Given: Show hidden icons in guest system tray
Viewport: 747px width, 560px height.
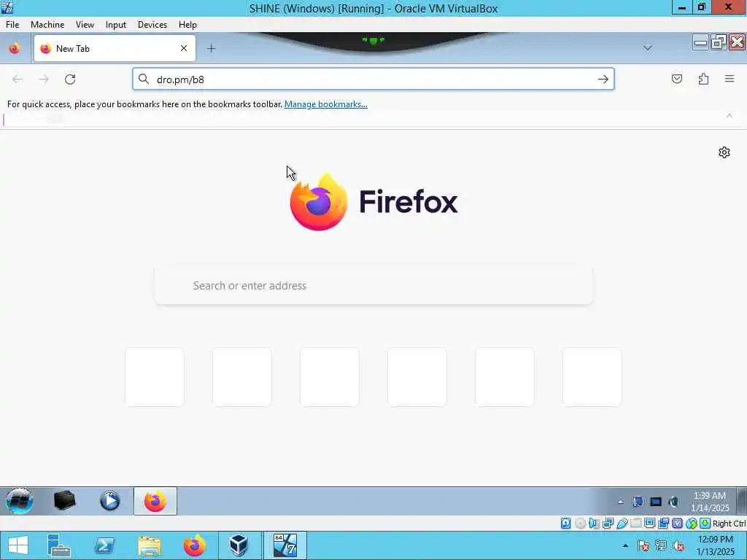Looking at the screenshot, I should (x=620, y=502).
